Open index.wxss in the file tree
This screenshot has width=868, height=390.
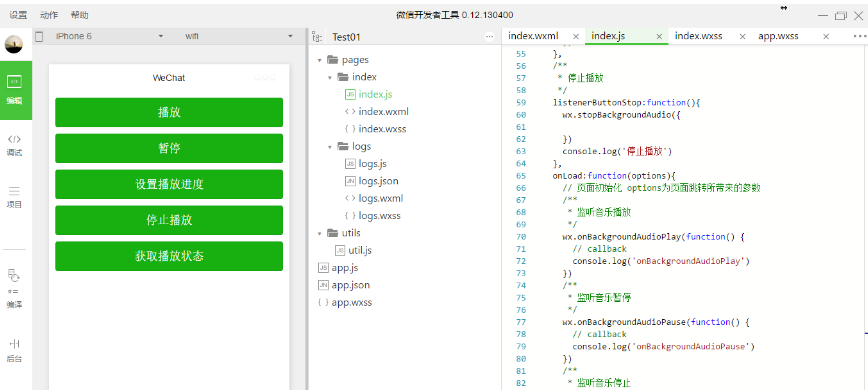(383, 129)
